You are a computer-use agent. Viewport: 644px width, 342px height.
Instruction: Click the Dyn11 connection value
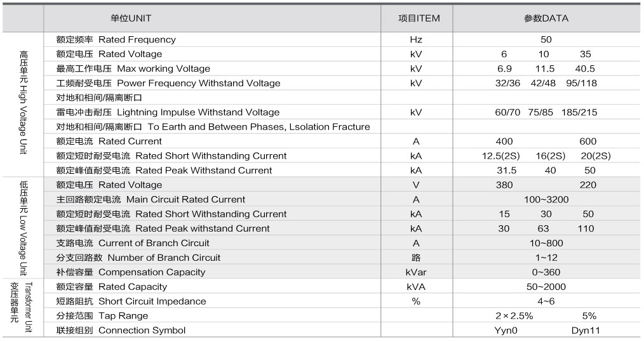click(585, 331)
